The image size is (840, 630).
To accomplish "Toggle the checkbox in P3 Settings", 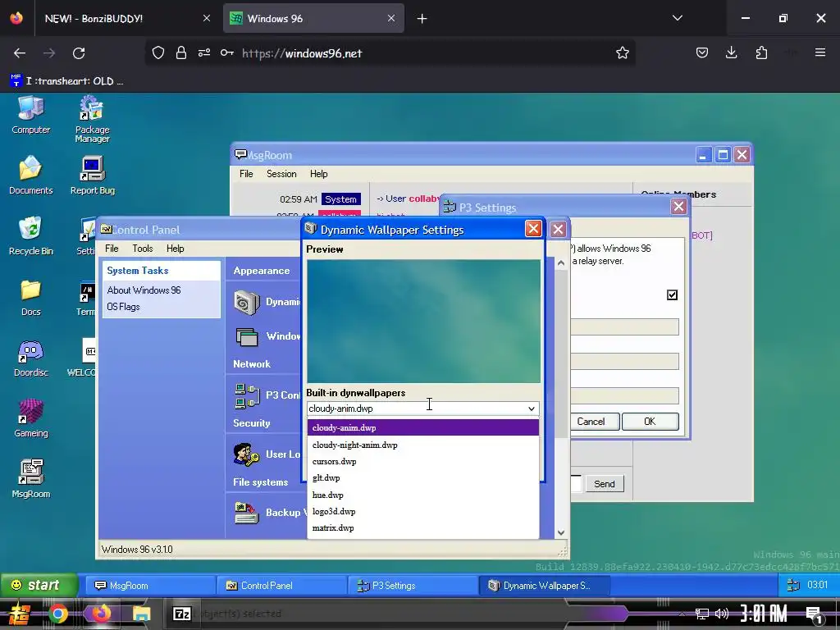I will pos(672,294).
